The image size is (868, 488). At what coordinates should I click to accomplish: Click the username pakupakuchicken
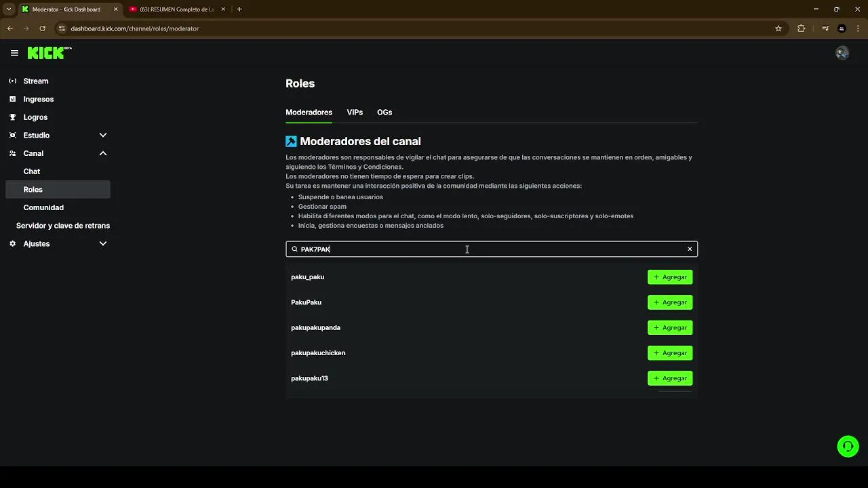[318, 353]
